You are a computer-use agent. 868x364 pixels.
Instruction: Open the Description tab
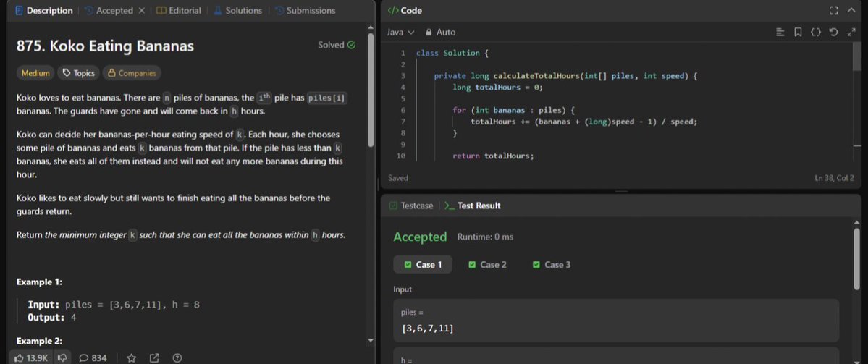[x=44, y=11]
